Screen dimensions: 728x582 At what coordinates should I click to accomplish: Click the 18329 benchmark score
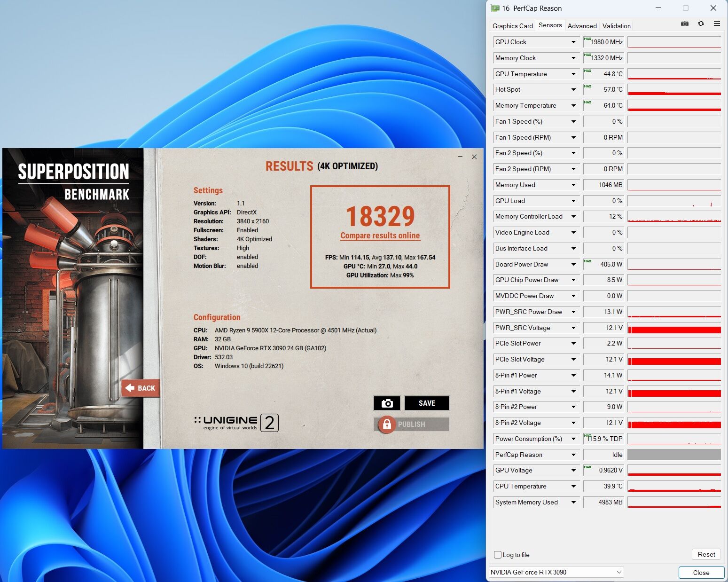[x=380, y=216]
